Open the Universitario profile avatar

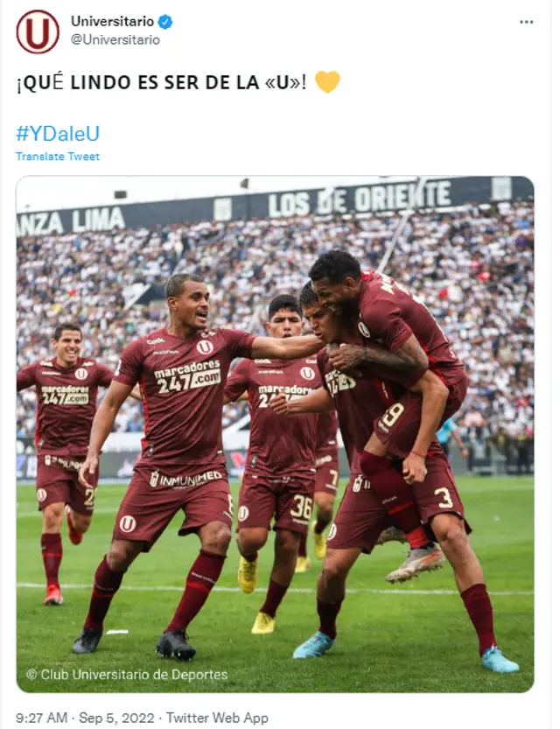[37, 32]
